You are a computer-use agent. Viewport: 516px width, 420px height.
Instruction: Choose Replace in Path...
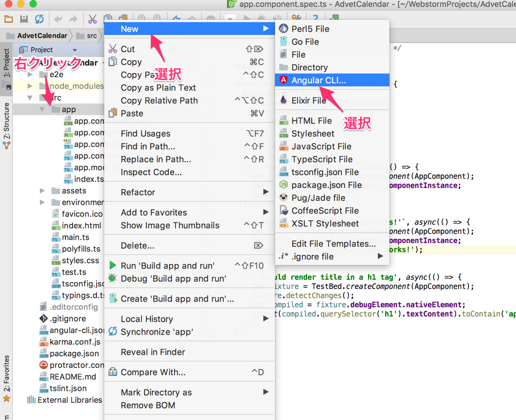point(189,159)
